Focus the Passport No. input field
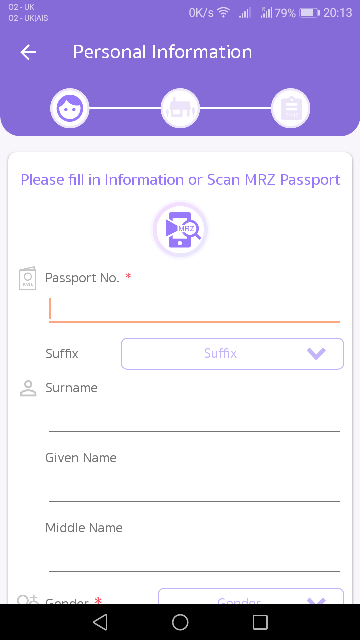Screen dimensions: 360x640 [x=194, y=309]
